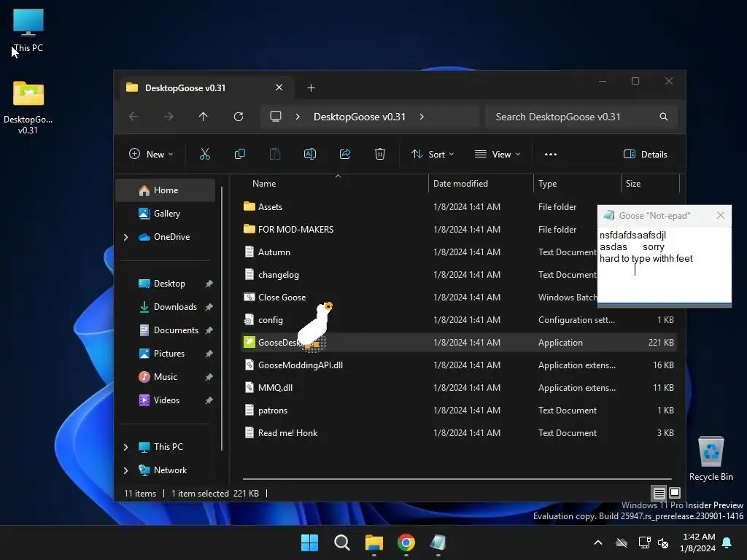Click the Delete trash icon
The image size is (747, 560).
click(379, 155)
